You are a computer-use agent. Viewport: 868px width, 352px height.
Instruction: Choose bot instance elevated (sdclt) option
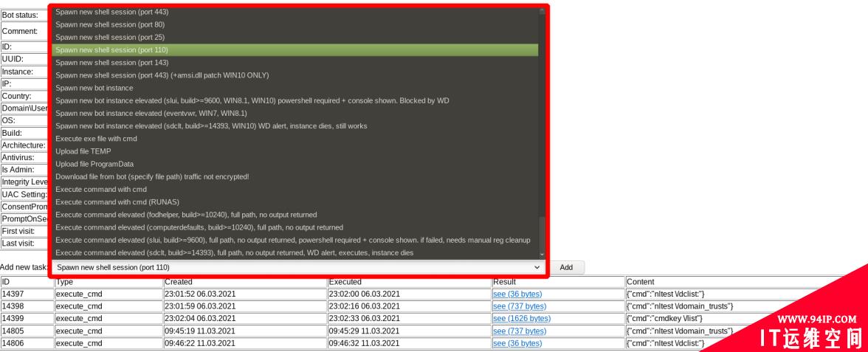pos(295,125)
